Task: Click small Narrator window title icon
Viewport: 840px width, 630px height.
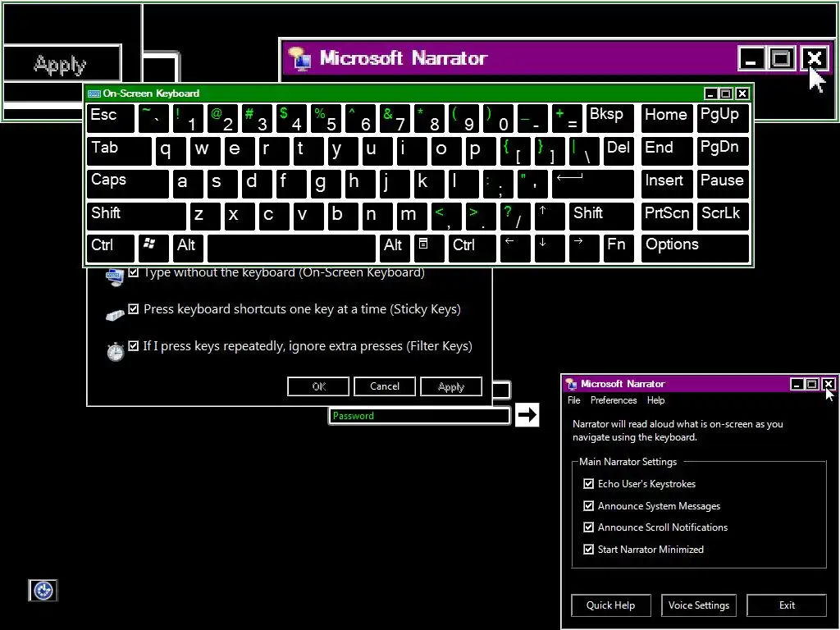Action: 571,384
